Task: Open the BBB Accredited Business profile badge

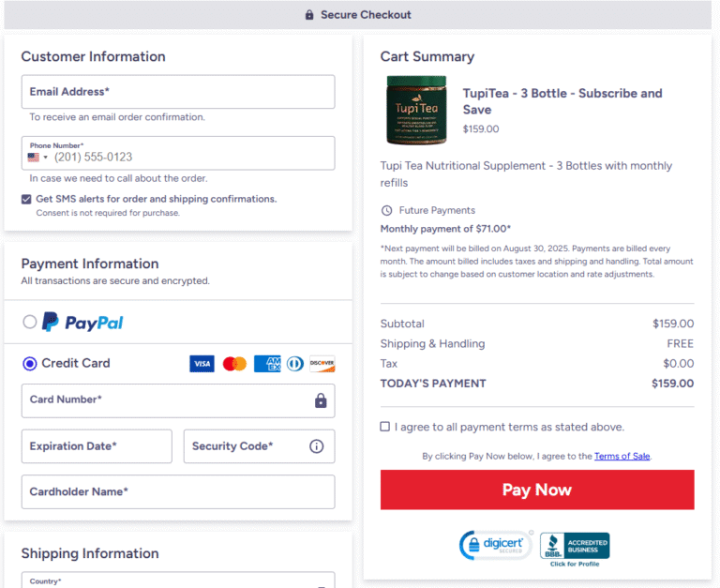Action: [575, 548]
